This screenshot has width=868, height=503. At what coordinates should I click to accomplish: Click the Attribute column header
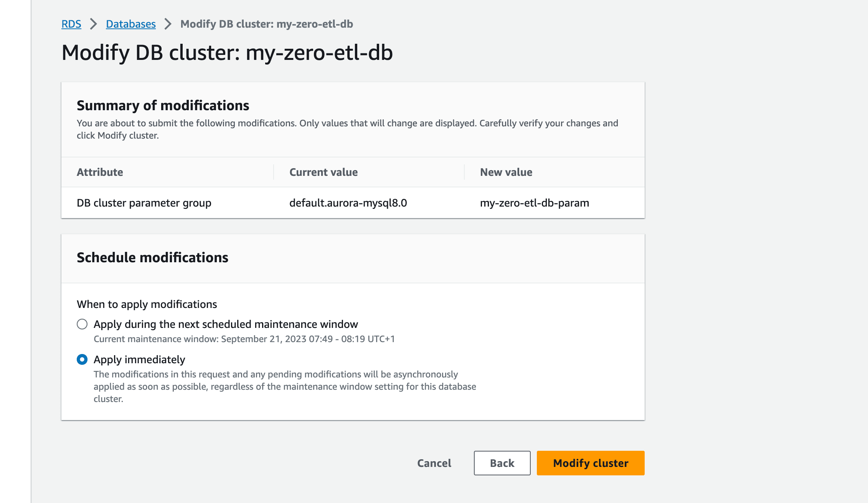pos(100,172)
